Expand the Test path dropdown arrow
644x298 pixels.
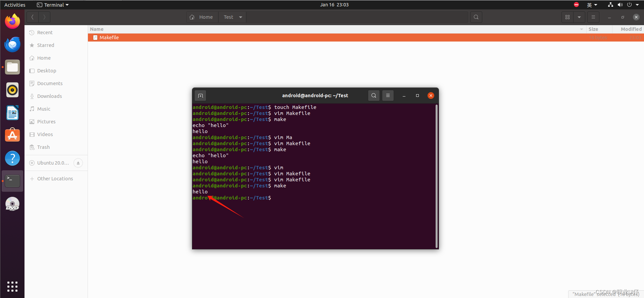tap(241, 17)
